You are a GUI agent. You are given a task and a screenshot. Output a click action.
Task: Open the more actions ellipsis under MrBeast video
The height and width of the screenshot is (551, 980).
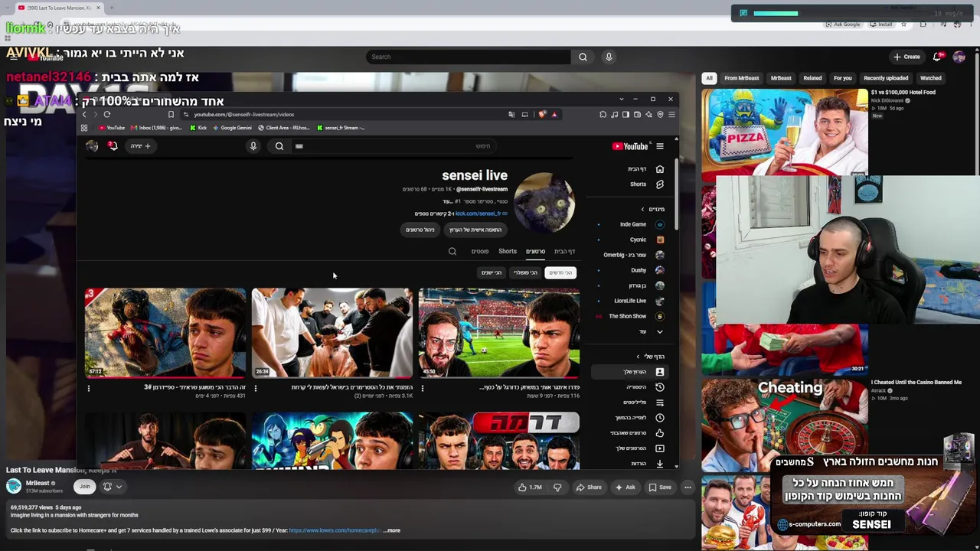[688, 487]
